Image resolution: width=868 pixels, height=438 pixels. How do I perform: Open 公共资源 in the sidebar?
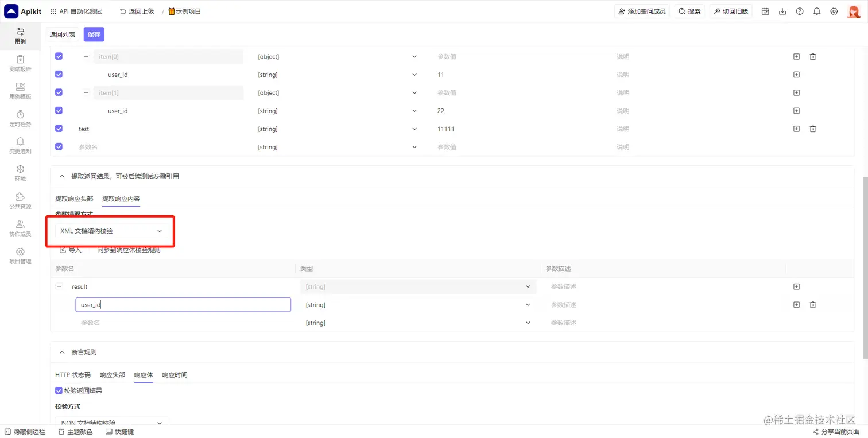click(x=20, y=201)
